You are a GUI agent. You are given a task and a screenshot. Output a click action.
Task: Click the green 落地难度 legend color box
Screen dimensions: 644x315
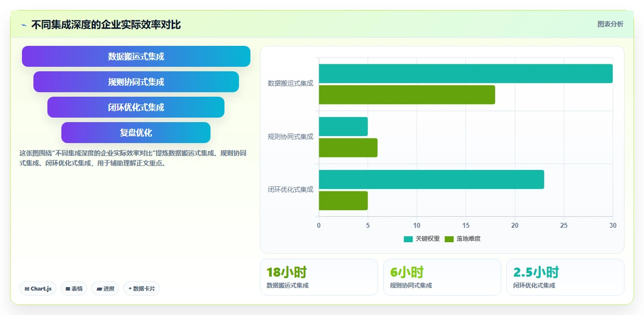pyautogui.click(x=449, y=239)
